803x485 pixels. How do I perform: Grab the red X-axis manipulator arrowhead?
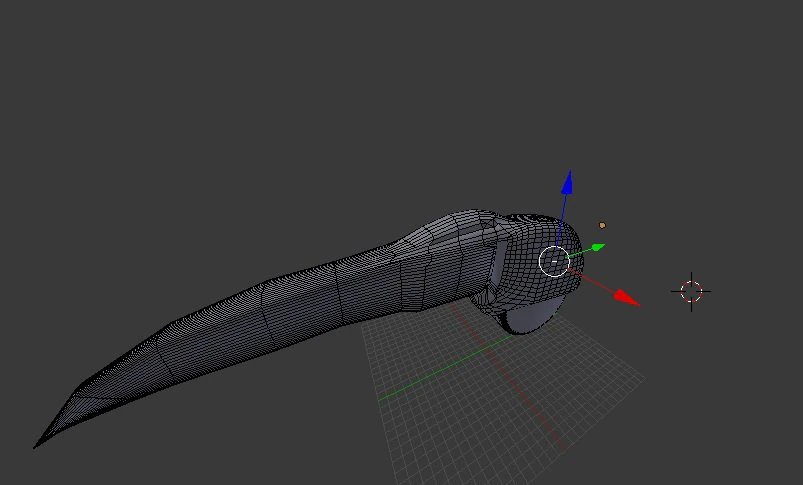(627, 299)
